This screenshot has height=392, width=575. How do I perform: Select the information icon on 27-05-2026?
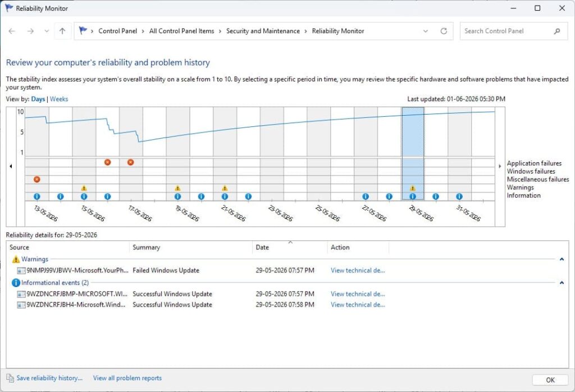(x=366, y=197)
